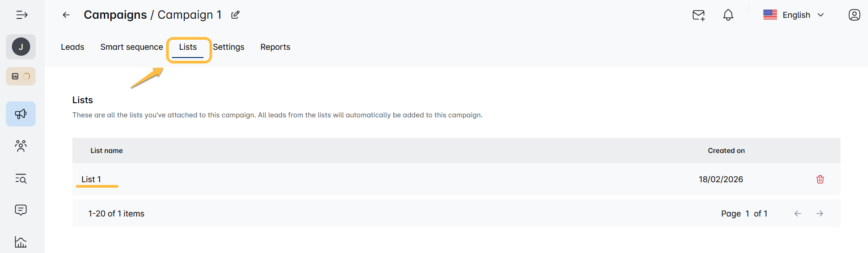Switch to the Leads tab
Image resolution: width=868 pixels, height=253 pixels.
coord(73,47)
